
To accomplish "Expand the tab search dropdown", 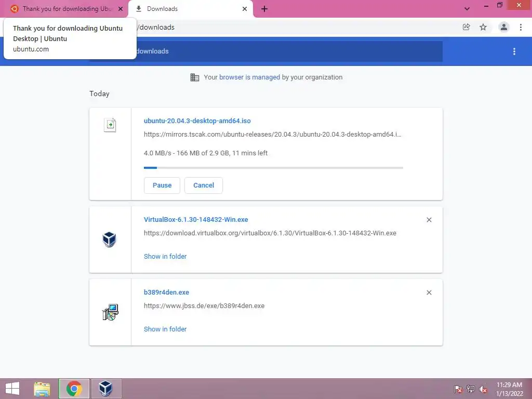I will pos(467,9).
